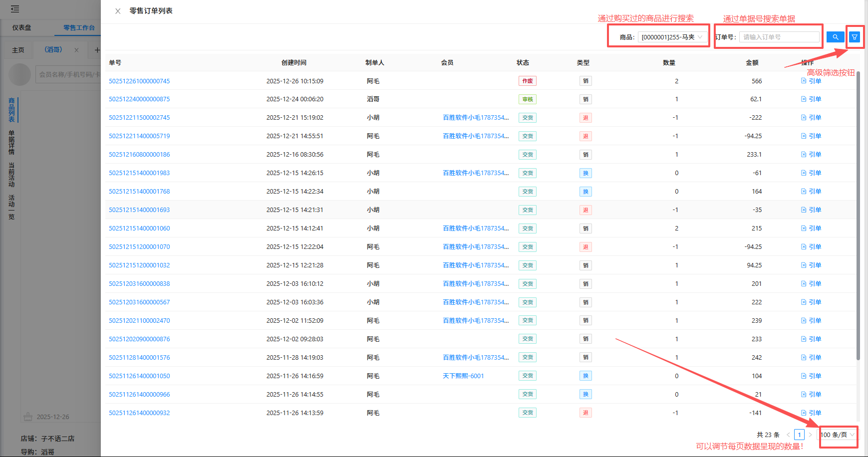868x457 pixels.
Task: Go to next page arrow in pagination
Action: (810, 435)
